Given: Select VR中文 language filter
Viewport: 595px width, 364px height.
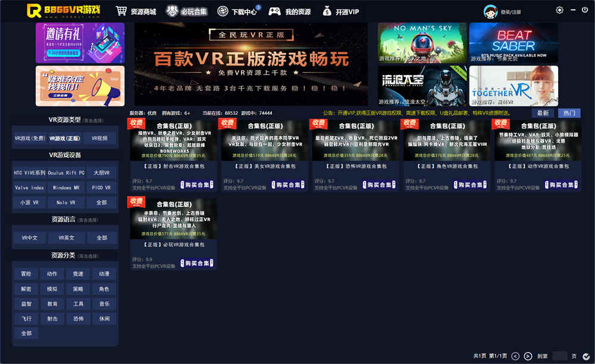Looking at the screenshot, I should [30, 238].
